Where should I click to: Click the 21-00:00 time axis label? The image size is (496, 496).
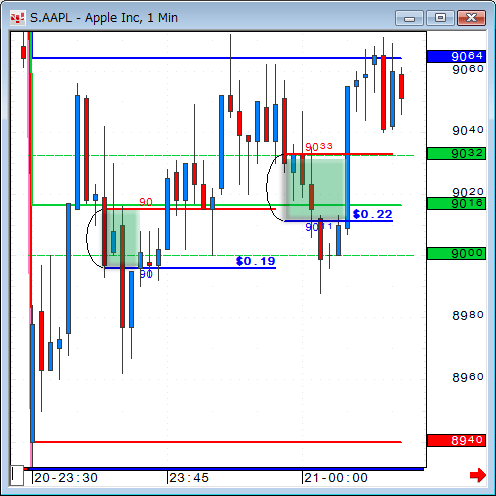pos(336,478)
